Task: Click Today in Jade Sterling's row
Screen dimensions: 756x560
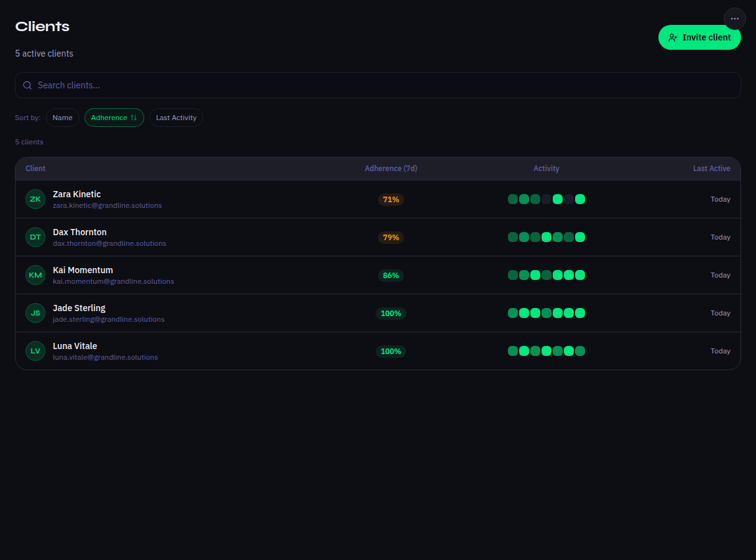Action: pos(721,313)
